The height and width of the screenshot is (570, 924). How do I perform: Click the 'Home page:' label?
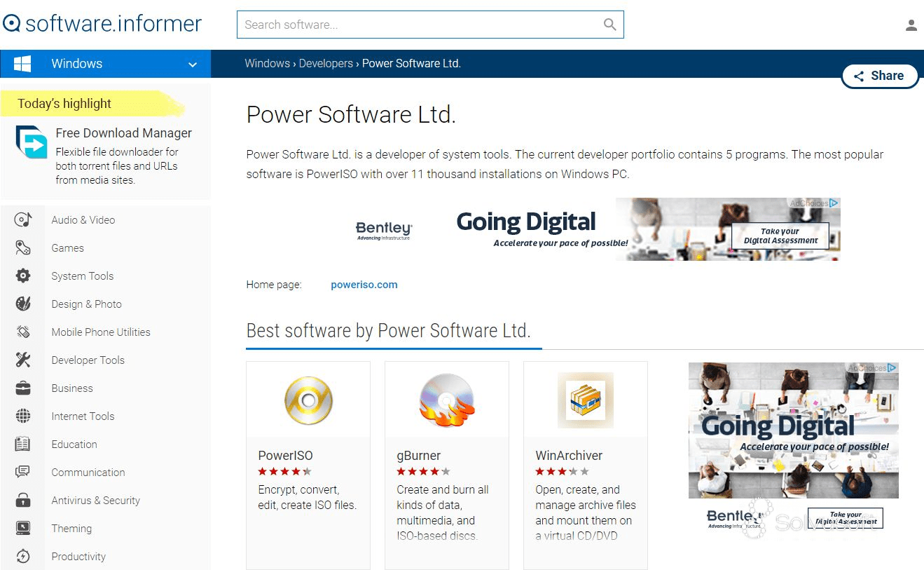274,285
